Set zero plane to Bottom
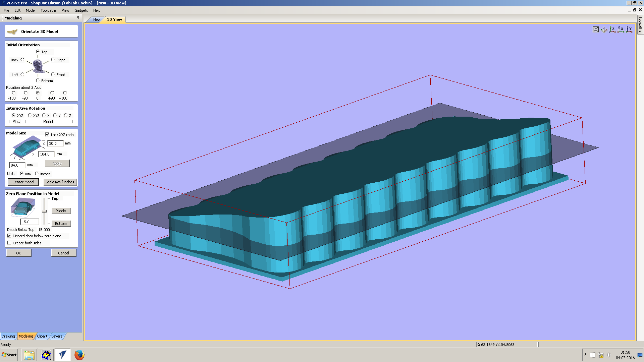 (x=61, y=224)
